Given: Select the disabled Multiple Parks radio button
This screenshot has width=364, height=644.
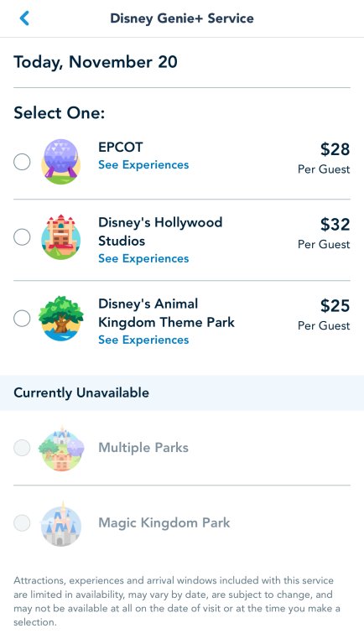Looking at the screenshot, I should (22, 448).
